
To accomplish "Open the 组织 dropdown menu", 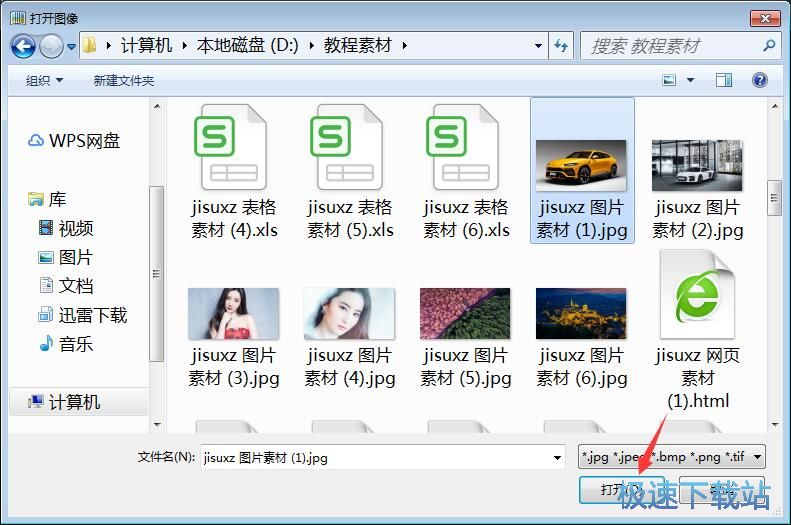I will click(x=44, y=80).
